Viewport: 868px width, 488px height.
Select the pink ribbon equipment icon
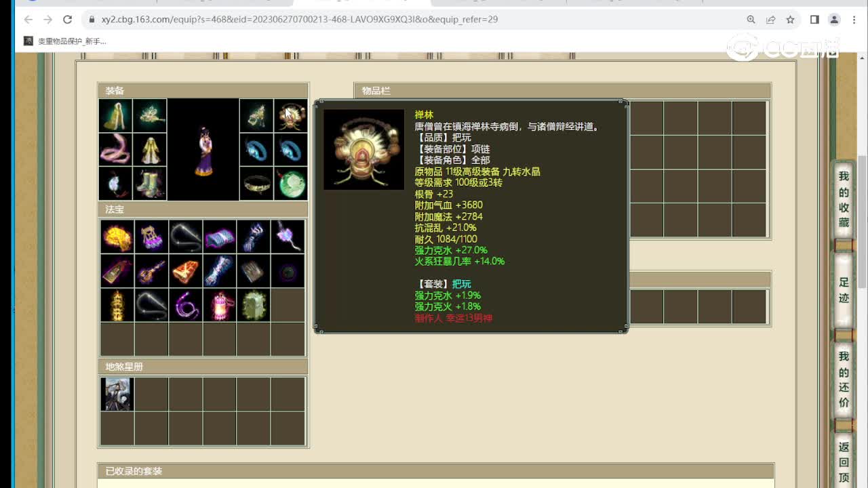tap(116, 150)
